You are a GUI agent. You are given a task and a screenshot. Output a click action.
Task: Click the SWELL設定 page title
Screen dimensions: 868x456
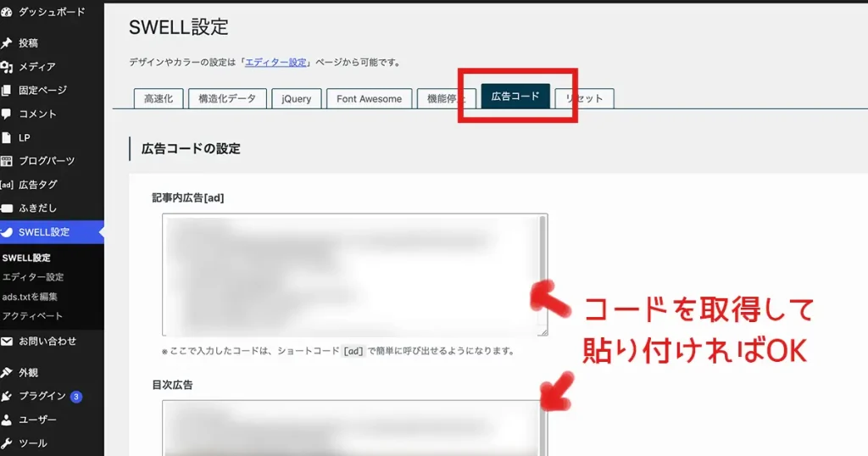tap(179, 27)
